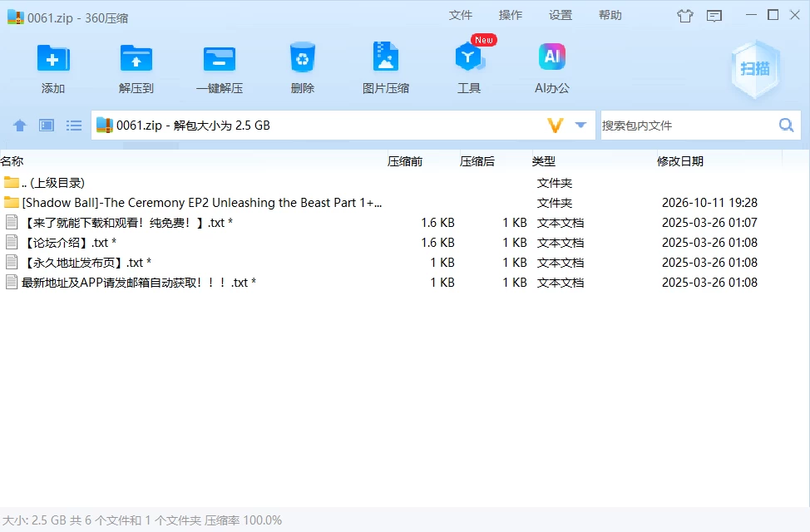Click the yellow V icon in path bar
Image resolution: width=810 pixels, height=532 pixels.
[555, 125]
